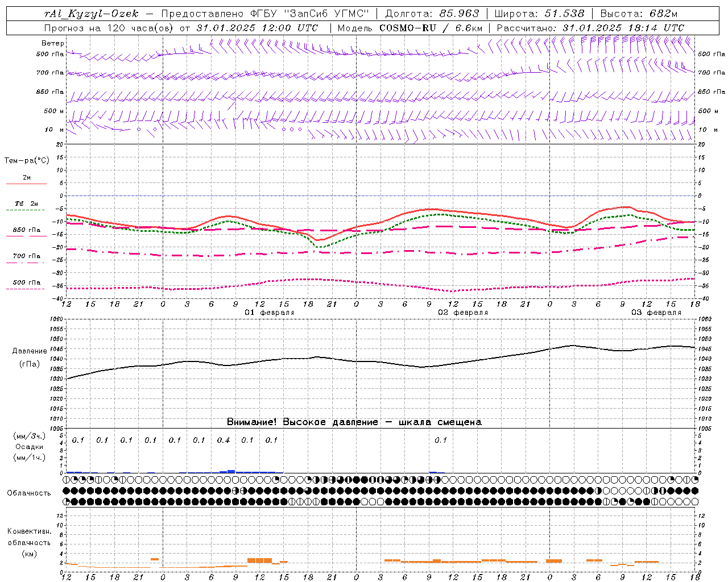The width and height of the screenshot is (728, 582).
Task: Select the Конвективн. label
Action: (x=29, y=531)
